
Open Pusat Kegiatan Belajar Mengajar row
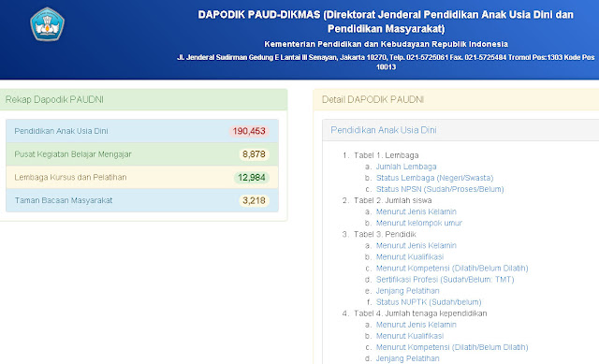coord(142,154)
